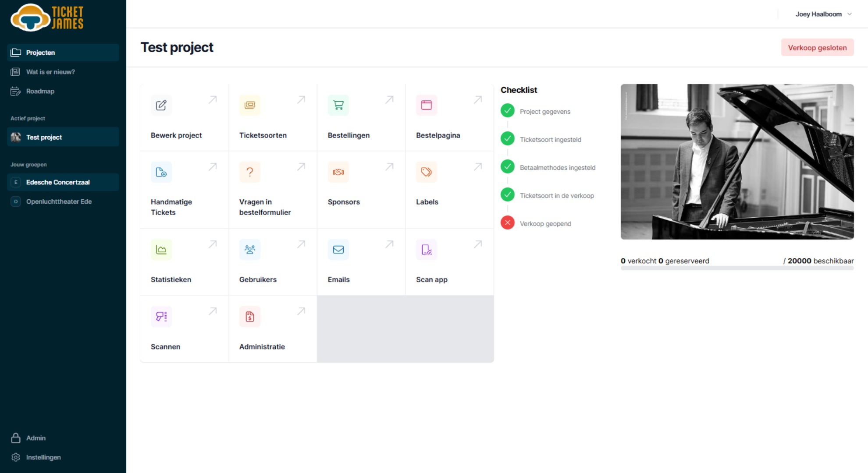The image size is (868, 473).
Task: Click the arrow on Scannen card
Action: click(213, 311)
